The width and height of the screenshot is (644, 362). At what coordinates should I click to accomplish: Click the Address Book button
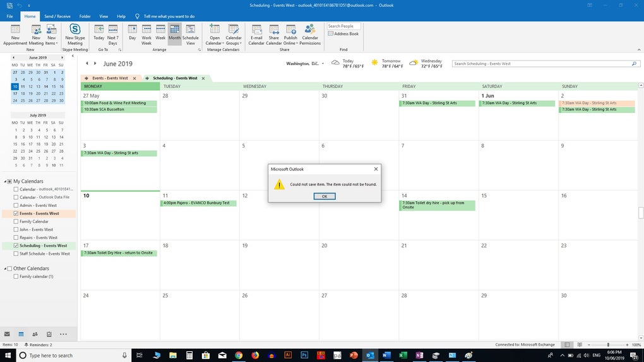343,34
